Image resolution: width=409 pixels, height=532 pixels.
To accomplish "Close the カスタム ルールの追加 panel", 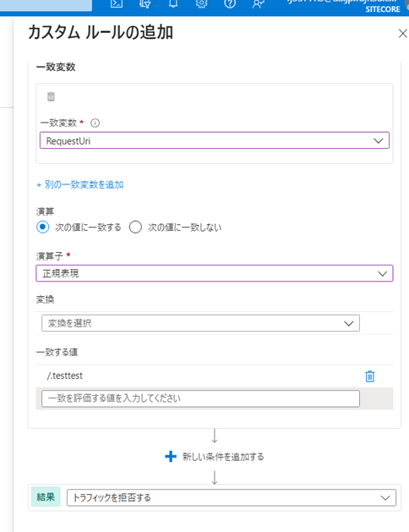I will click(402, 33).
